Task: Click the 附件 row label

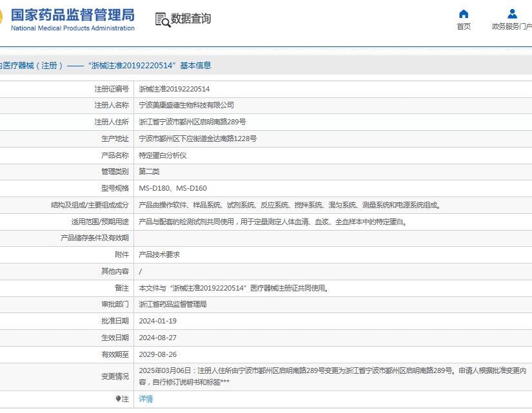Action: pos(122,255)
